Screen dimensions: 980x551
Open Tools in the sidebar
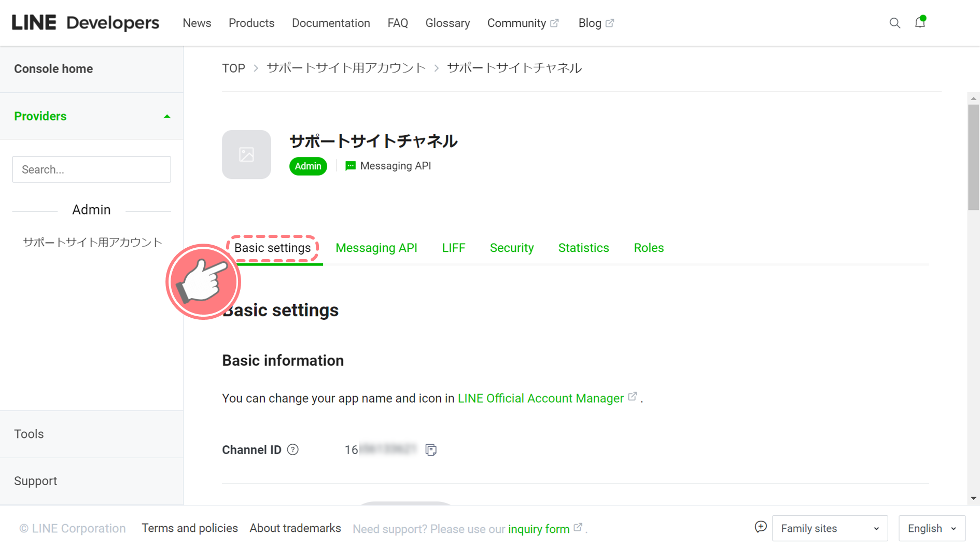pos(29,434)
